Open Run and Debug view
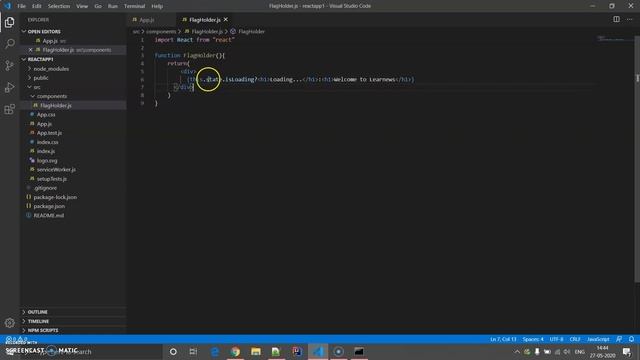This screenshot has height=360, width=640. point(9,87)
